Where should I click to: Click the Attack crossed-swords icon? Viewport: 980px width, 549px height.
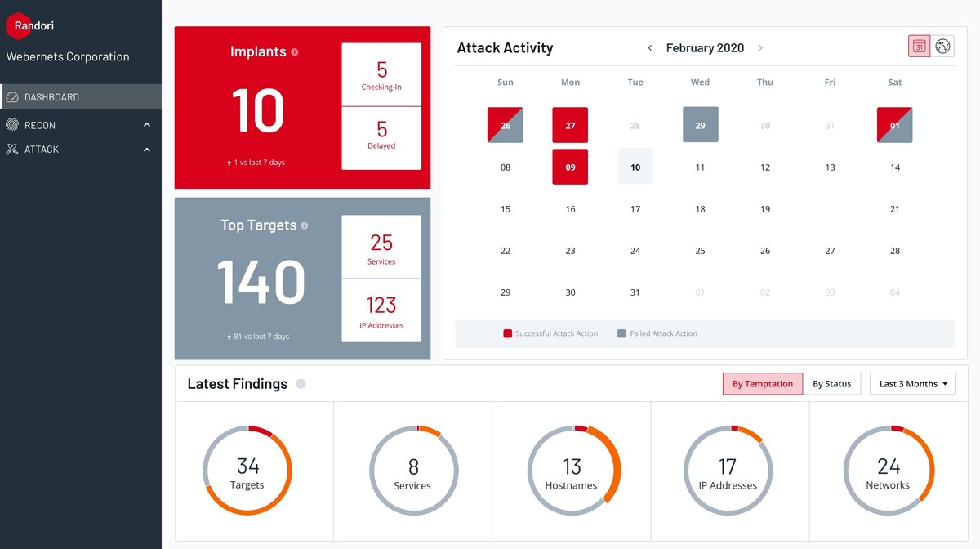(x=12, y=150)
